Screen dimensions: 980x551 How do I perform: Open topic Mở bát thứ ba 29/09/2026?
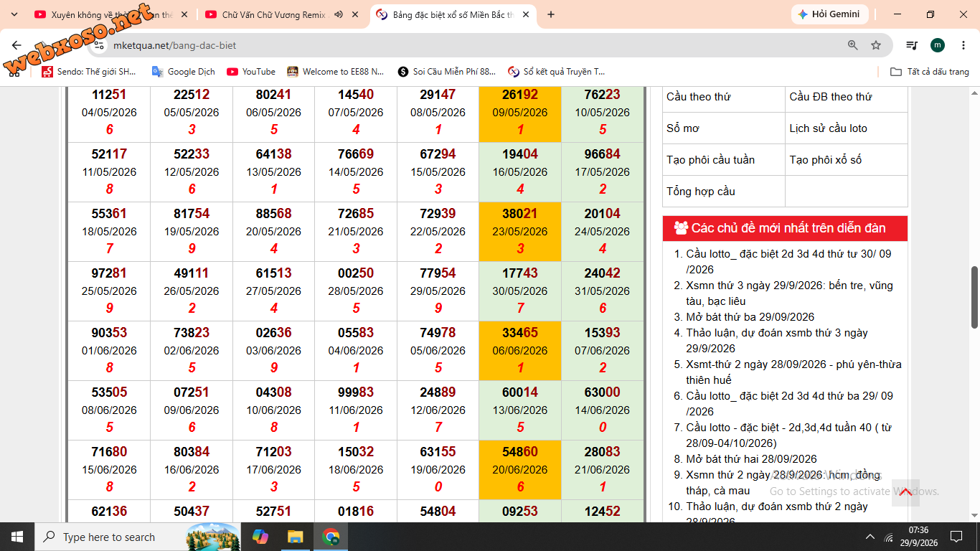[750, 317]
